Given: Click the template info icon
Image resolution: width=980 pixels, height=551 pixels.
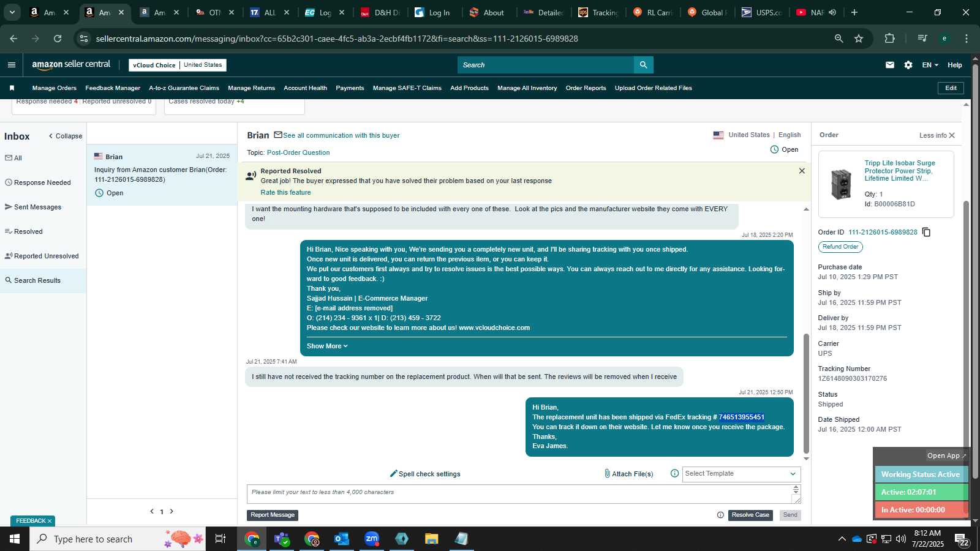Looking at the screenshot, I should (x=674, y=473).
